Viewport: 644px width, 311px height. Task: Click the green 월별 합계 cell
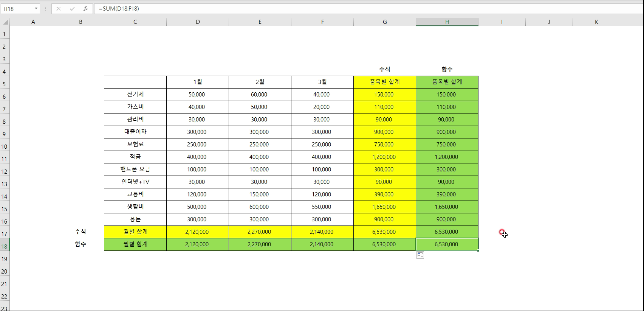coord(135,244)
